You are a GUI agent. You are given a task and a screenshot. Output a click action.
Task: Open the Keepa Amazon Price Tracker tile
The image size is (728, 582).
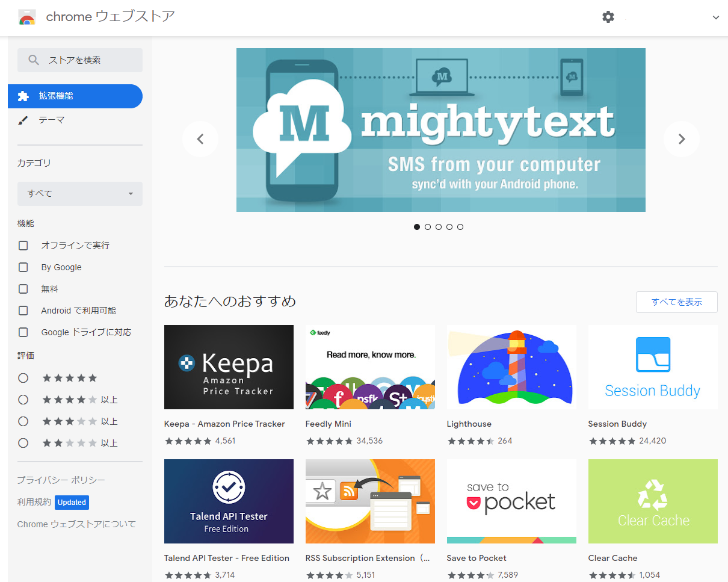click(x=229, y=367)
